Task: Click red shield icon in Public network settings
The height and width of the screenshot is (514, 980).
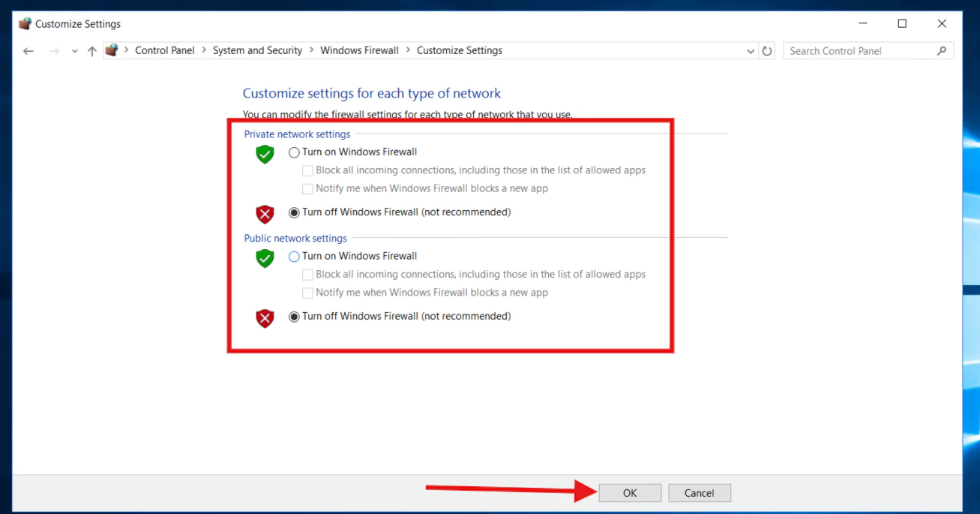Action: click(x=265, y=319)
